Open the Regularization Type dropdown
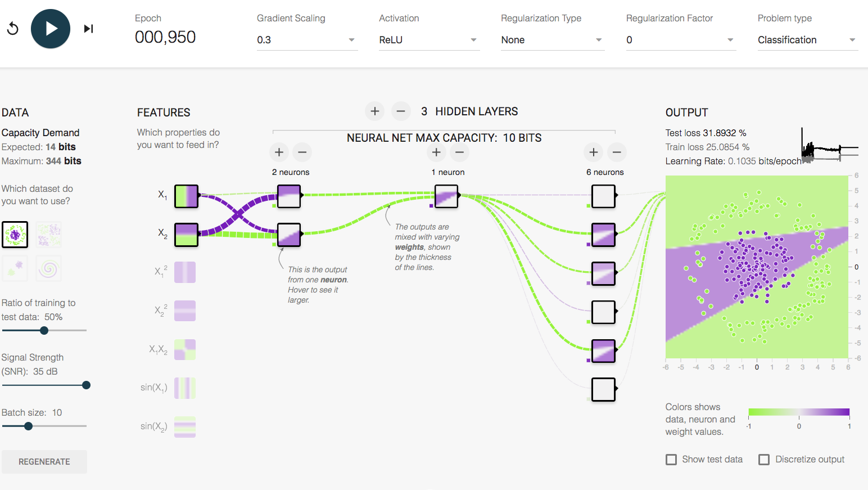 [552, 40]
